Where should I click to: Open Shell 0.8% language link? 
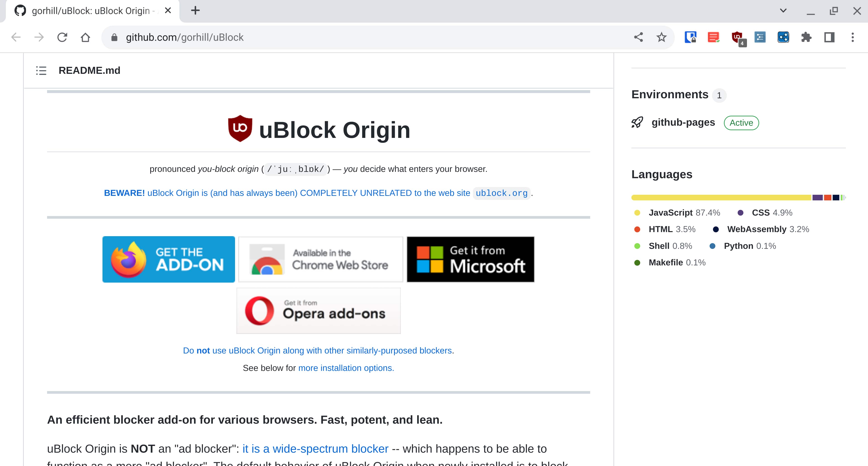(x=663, y=246)
